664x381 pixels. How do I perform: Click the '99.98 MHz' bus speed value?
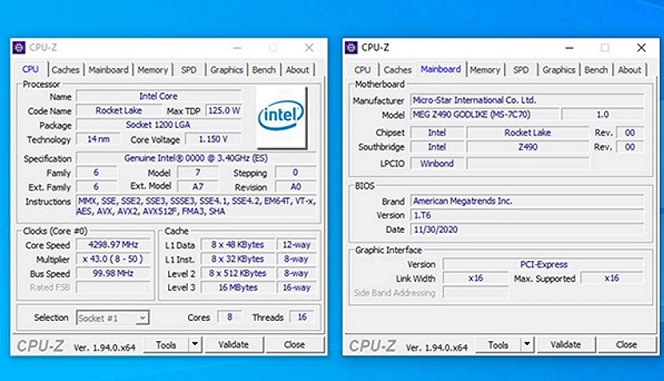113,273
